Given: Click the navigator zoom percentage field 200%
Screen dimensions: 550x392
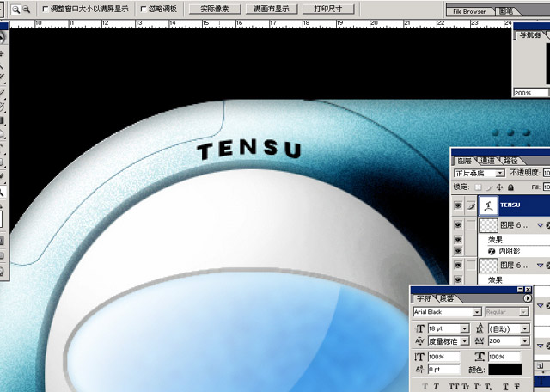Looking at the screenshot, I should [530, 93].
